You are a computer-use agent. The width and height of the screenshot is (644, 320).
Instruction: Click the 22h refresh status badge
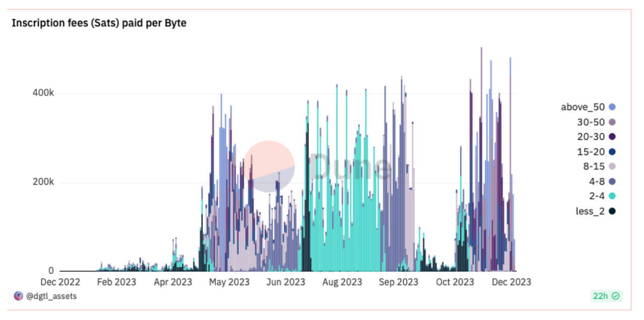pos(607,296)
